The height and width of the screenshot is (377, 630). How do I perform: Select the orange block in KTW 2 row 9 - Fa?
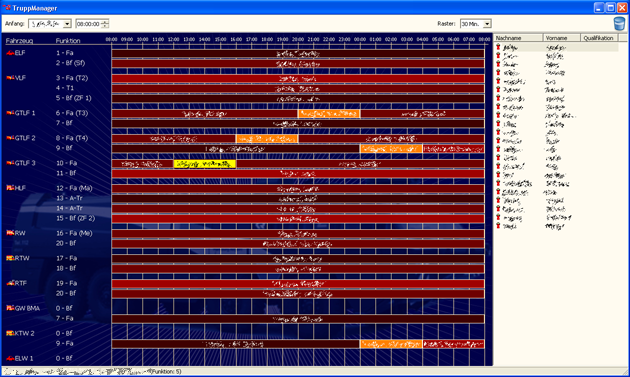pyautogui.click(x=391, y=344)
